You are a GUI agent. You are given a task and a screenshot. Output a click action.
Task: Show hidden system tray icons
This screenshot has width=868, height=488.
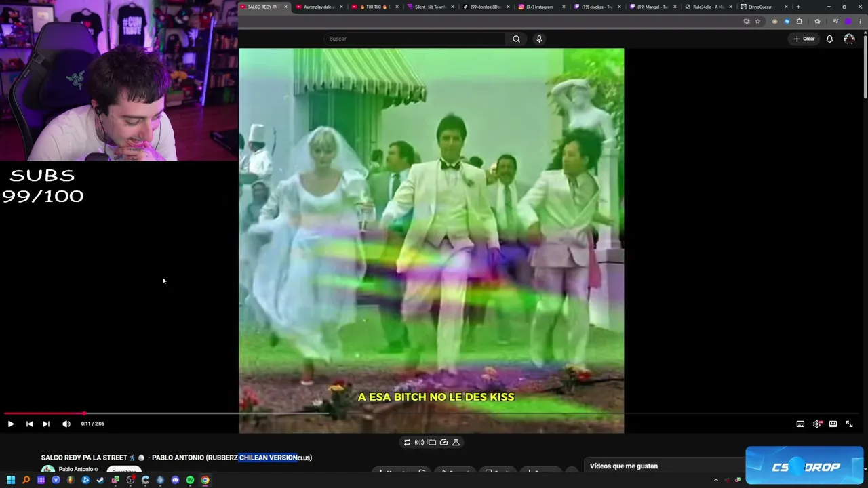coord(715,480)
